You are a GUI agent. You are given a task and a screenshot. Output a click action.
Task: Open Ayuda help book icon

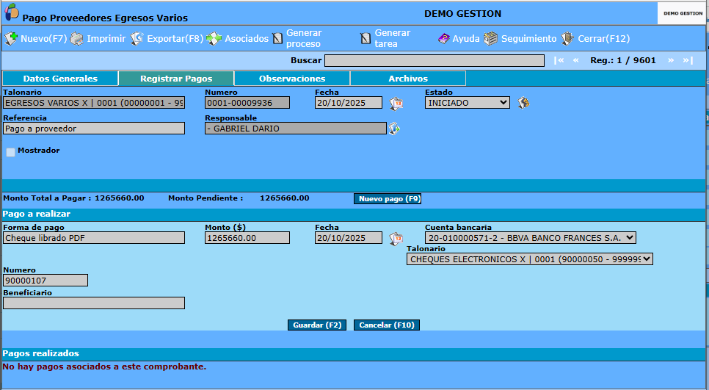coord(444,39)
